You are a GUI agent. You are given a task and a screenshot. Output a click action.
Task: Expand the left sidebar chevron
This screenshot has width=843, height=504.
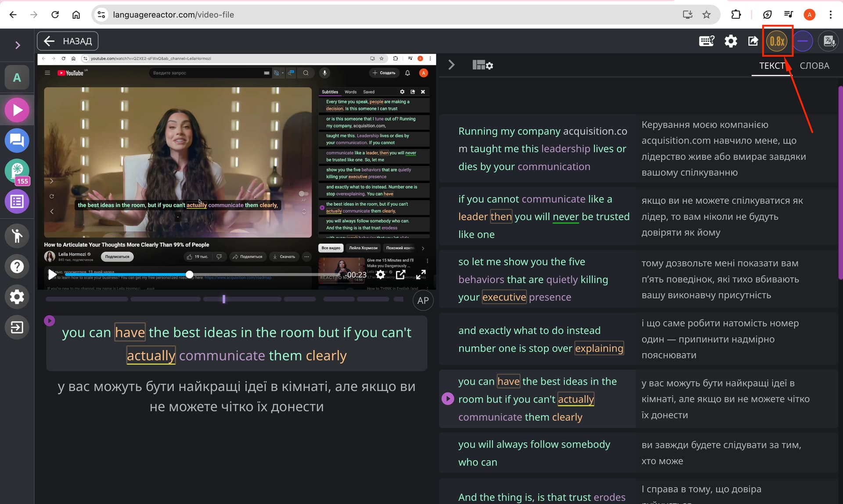coord(18,45)
